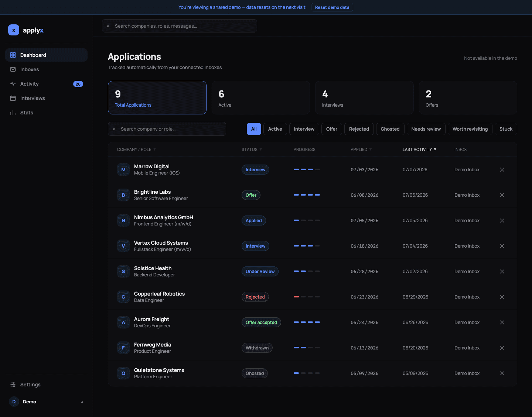Screen dimensions: 532x417
Task: Open the Interviews menu item
Action: tap(46, 98)
